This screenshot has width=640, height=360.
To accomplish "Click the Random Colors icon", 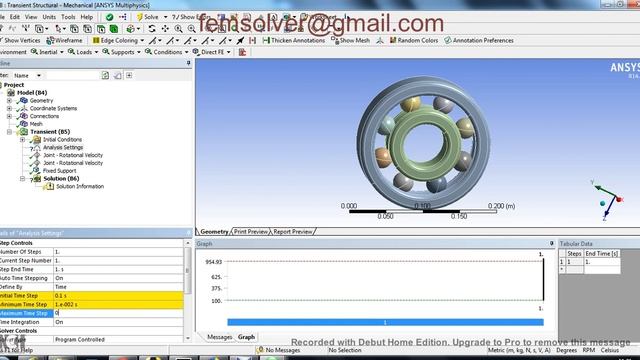I will point(393,40).
